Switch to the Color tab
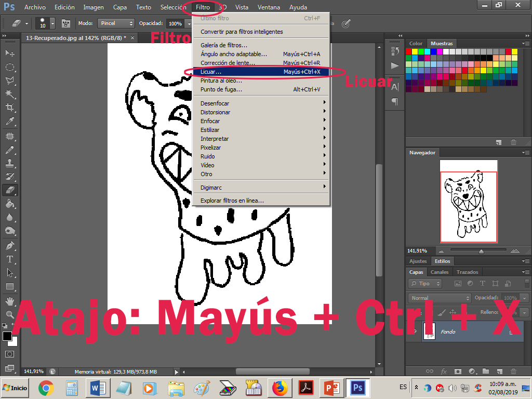Image resolution: width=532 pixels, height=399 pixels. 416,44
